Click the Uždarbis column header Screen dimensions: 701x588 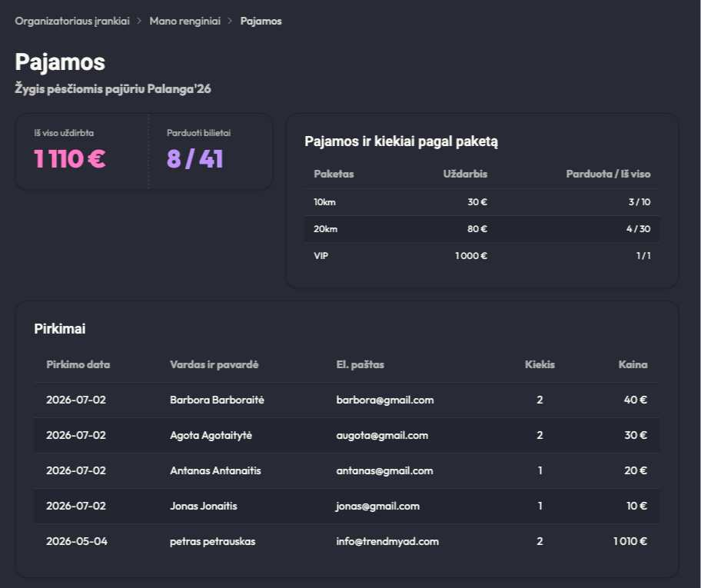point(465,174)
